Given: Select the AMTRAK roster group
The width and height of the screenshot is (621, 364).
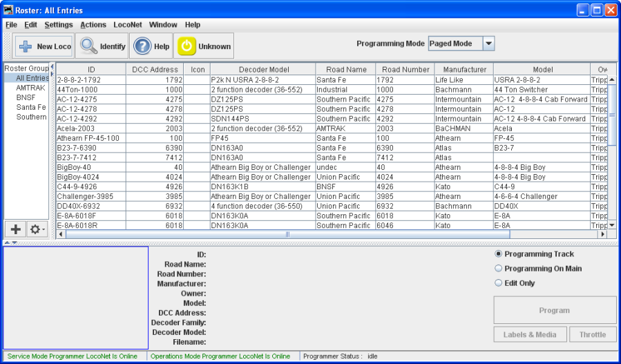Looking at the screenshot, I should pyautogui.click(x=30, y=88).
